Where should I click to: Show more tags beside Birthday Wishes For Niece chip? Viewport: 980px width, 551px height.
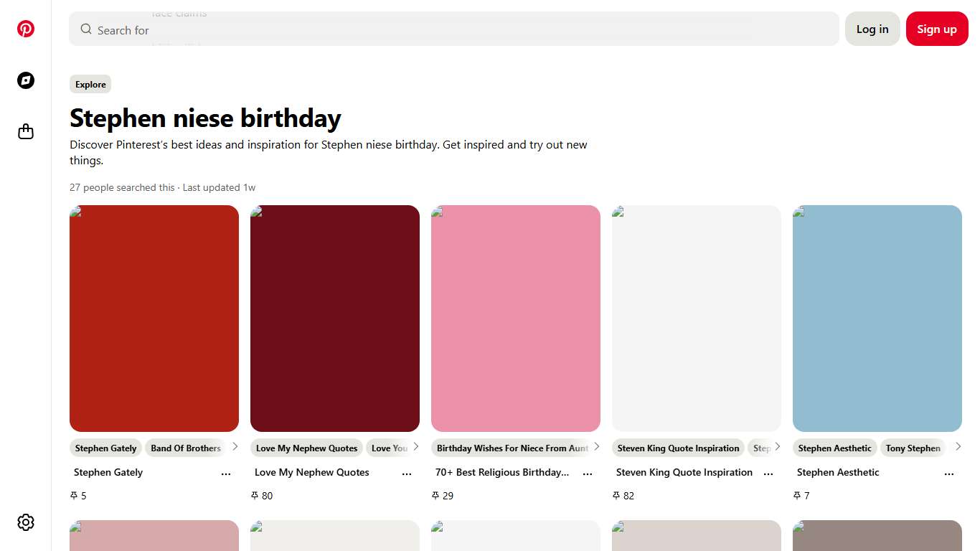tap(596, 447)
